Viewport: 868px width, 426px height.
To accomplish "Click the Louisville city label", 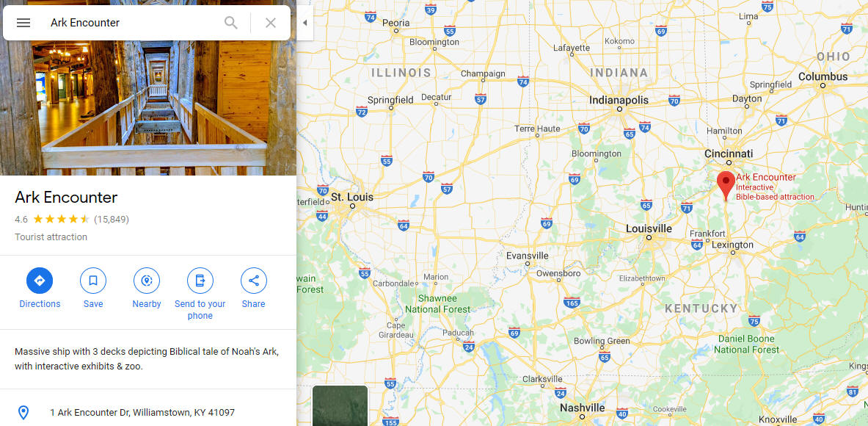I will (x=649, y=228).
